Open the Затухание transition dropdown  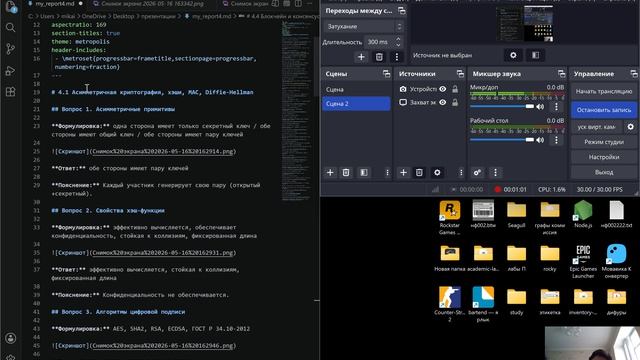[x=364, y=27]
